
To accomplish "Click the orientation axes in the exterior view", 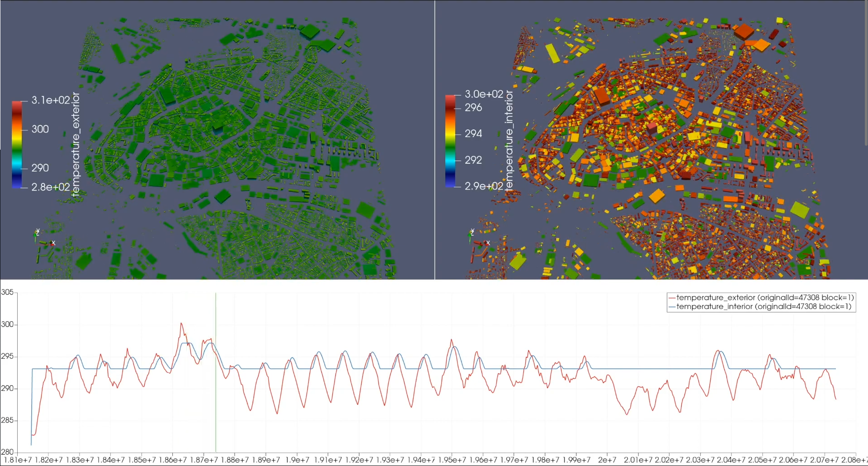I will [x=44, y=238].
